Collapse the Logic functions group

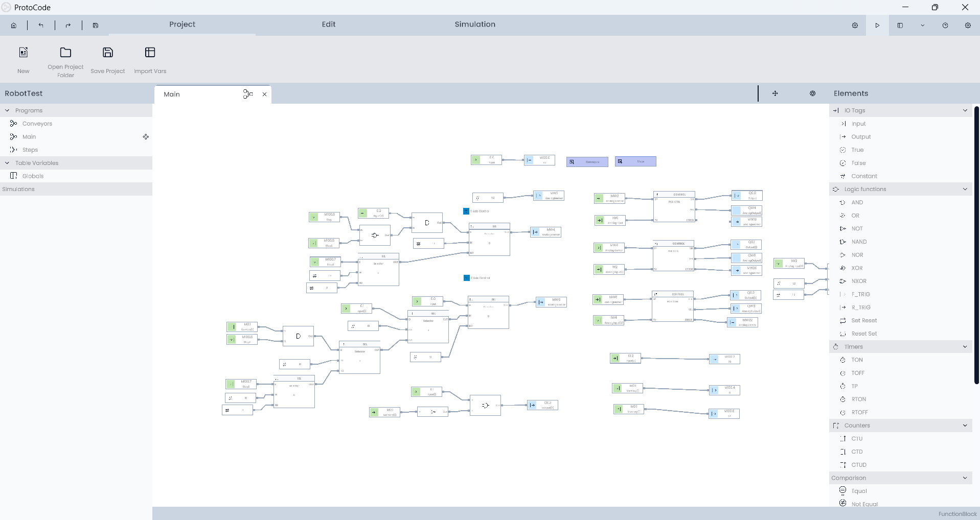click(x=965, y=189)
